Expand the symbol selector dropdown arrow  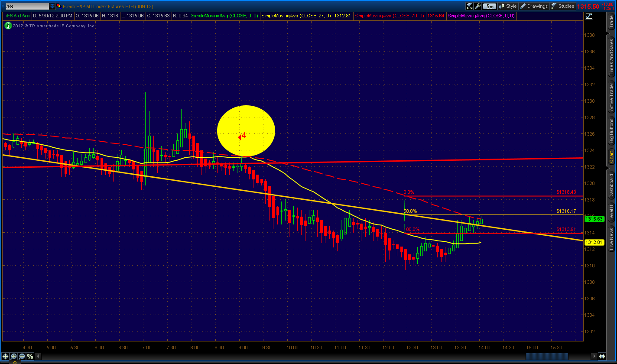coord(52,6)
